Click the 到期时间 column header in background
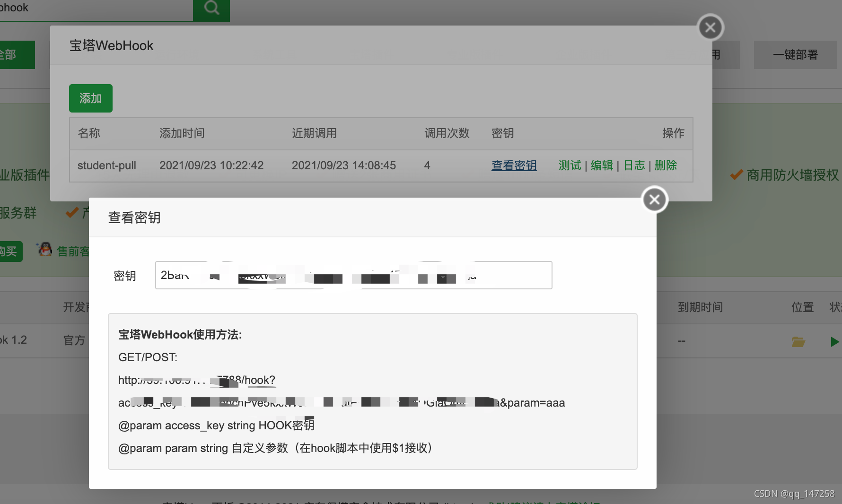The width and height of the screenshot is (842, 504). tap(701, 307)
